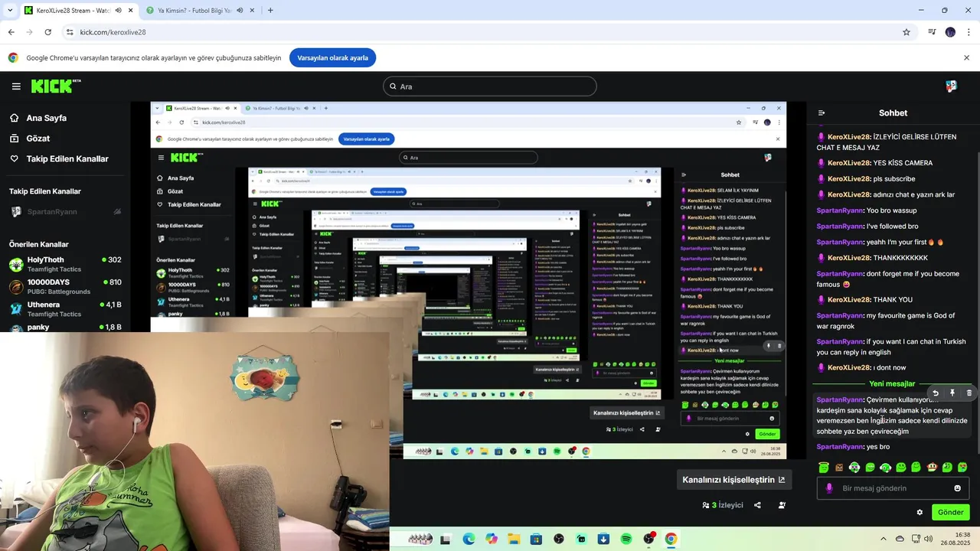
Task: Click the green KICK logo
Action: (x=56, y=86)
